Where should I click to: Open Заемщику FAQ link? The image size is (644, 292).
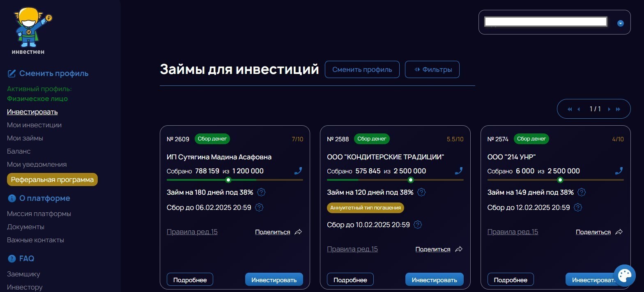(23, 274)
